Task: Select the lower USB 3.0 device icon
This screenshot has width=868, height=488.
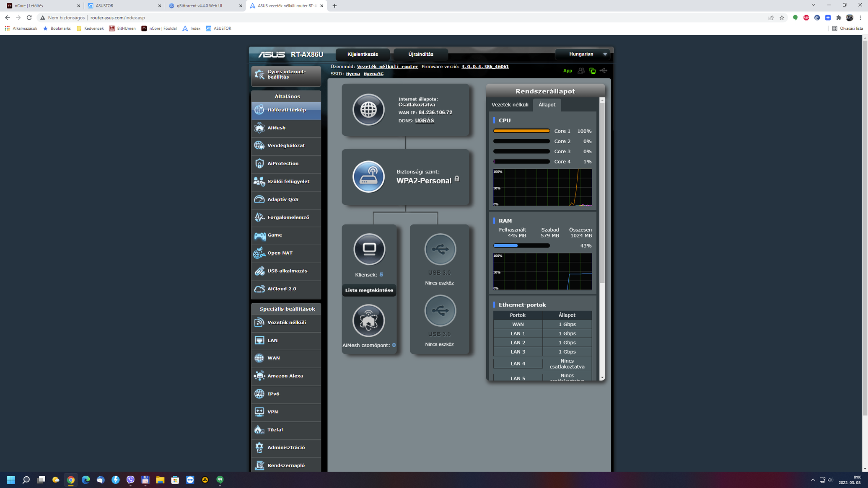Action: (440, 311)
